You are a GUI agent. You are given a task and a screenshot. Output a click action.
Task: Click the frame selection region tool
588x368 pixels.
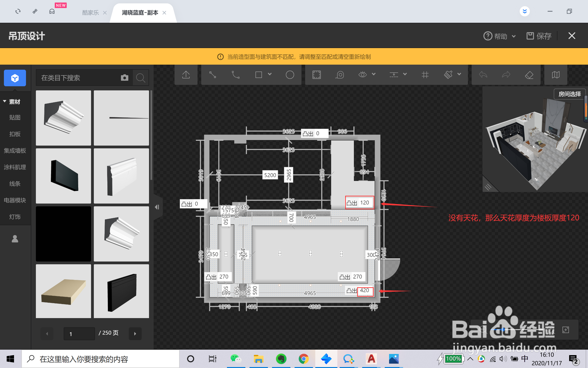(316, 75)
